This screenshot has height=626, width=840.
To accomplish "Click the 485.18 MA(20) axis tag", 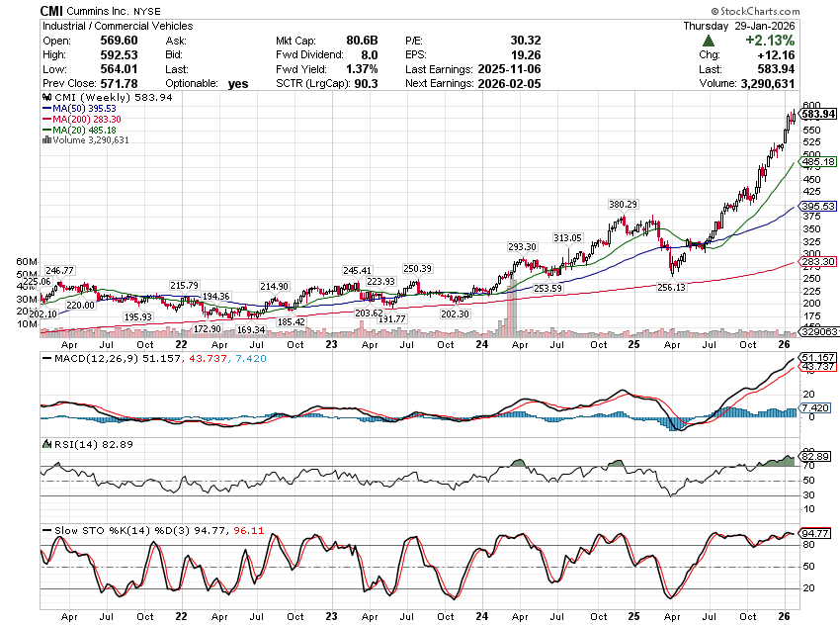I will [818, 161].
